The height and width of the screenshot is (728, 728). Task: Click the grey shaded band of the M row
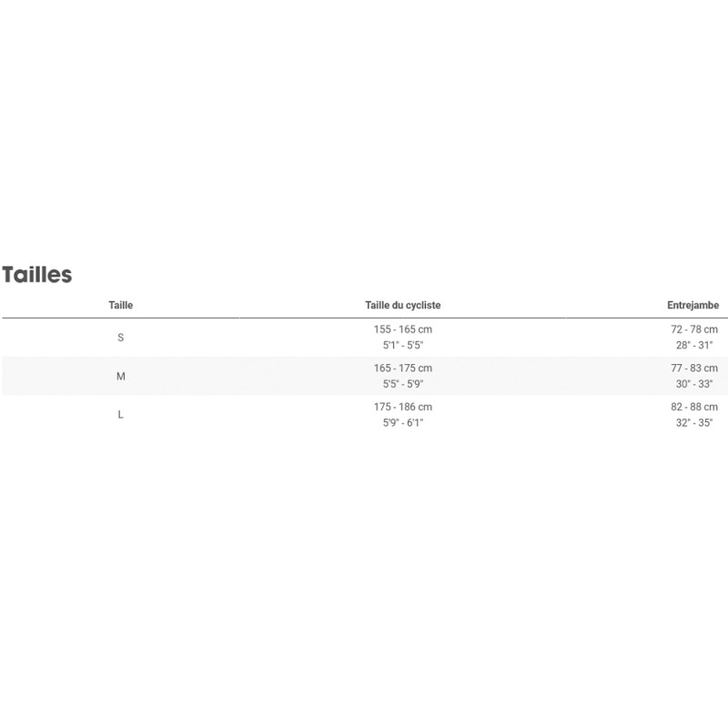(255, 376)
